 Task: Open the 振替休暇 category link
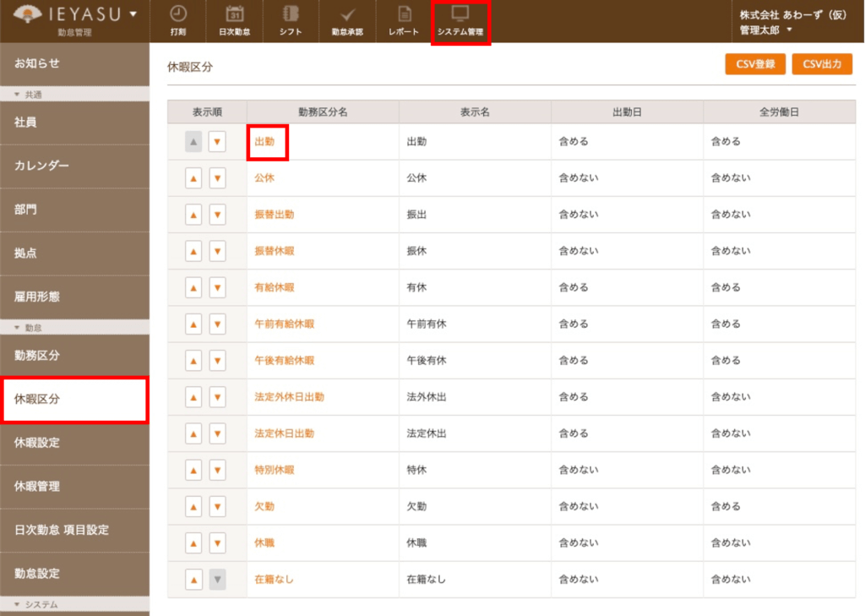click(275, 251)
